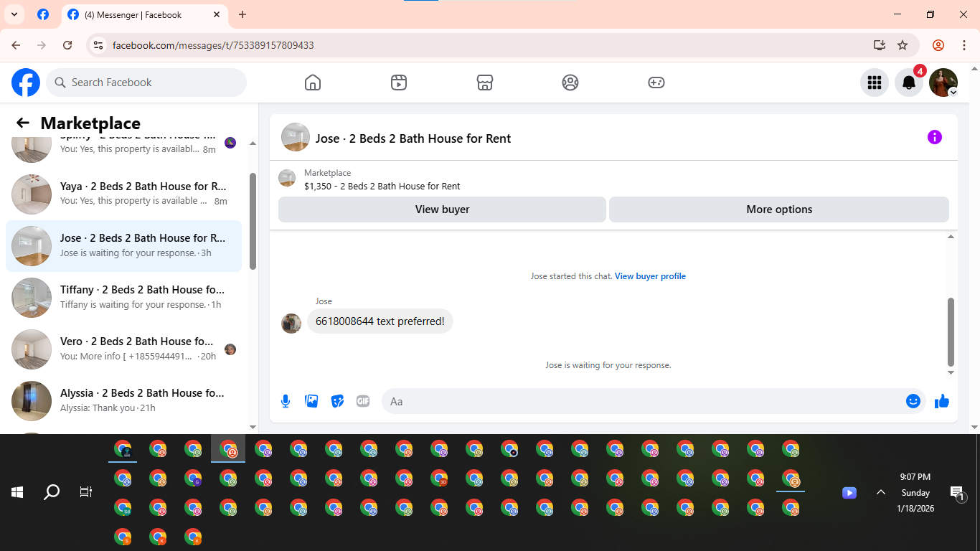Reload the page
Screen dimensions: 980x551
point(67,45)
